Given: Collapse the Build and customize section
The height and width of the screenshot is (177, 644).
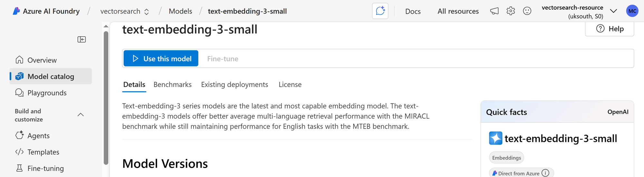Looking at the screenshot, I should coord(81,115).
